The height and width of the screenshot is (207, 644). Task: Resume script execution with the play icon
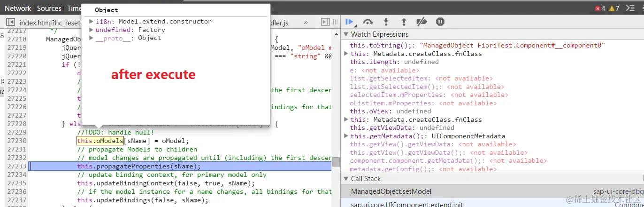pos(349,22)
